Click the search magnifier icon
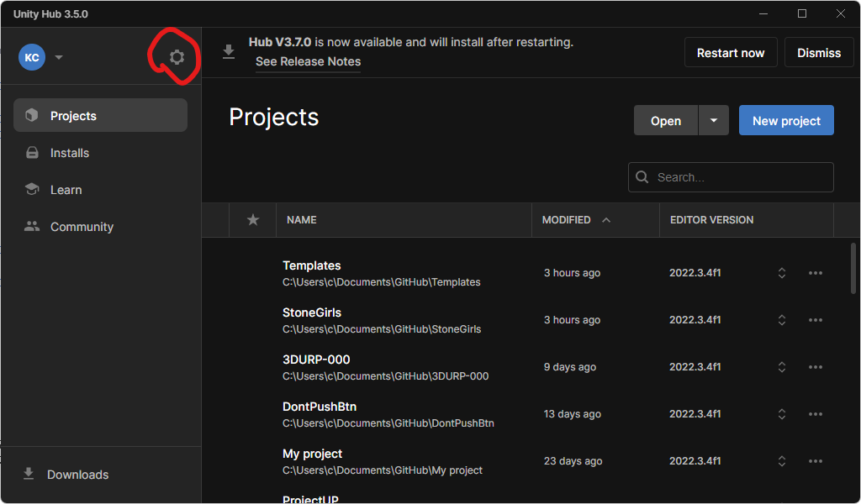861x504 pixels. coord(642,177)
